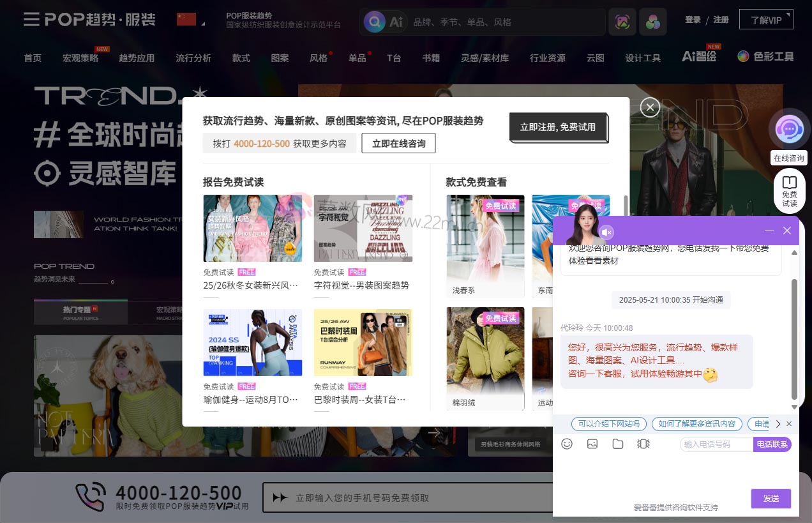Click the 输入电话号码 input field in the chat

(x=716, y=444)
